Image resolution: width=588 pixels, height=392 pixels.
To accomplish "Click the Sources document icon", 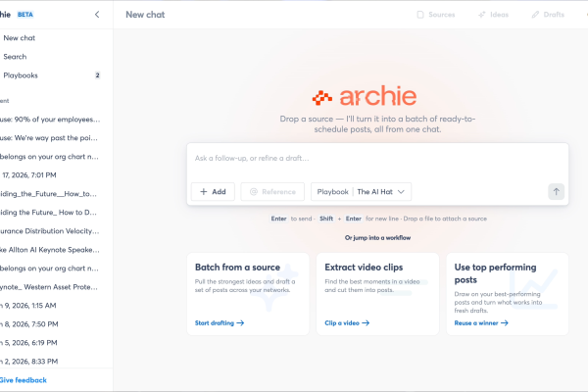I will (420, 15).
